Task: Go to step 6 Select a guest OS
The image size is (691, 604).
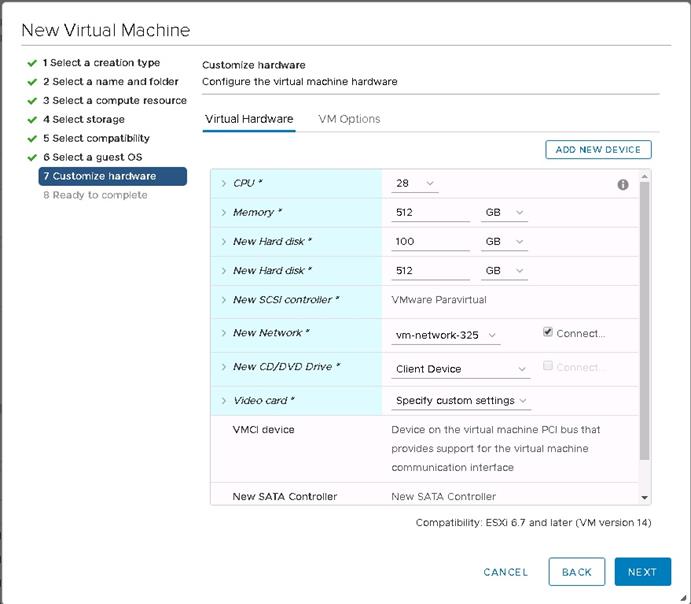Action: 93,158
